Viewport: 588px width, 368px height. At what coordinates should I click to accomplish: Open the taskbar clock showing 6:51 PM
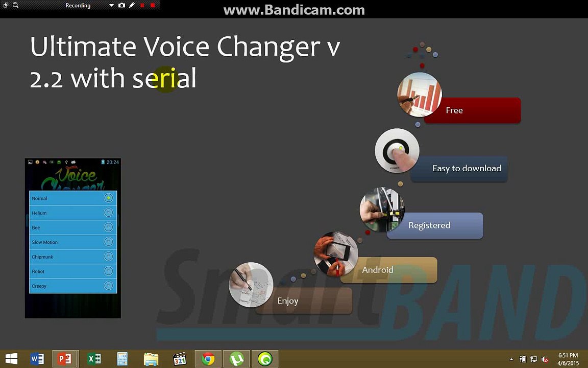point(568,359)
